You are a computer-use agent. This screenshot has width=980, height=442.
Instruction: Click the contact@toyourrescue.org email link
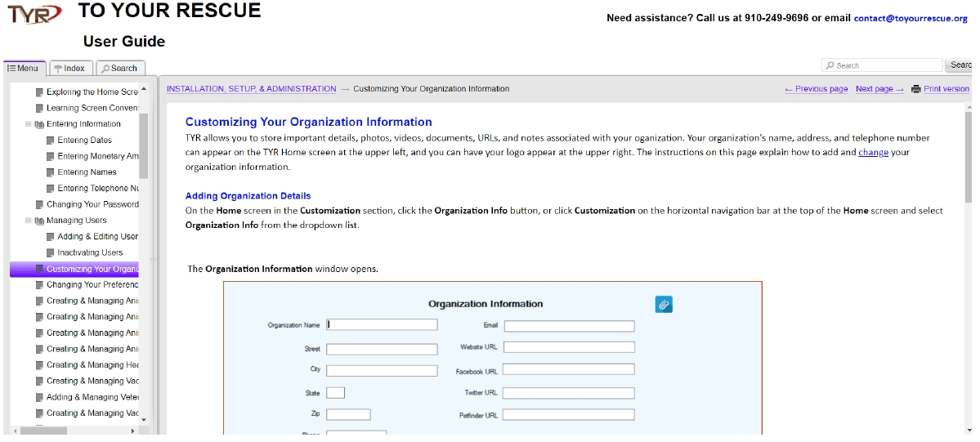coord(911,18)
